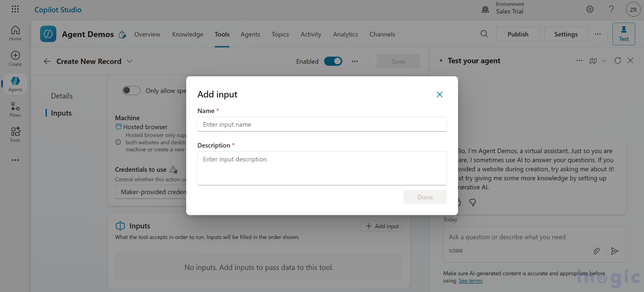Click the Settings button
644x292 pixels.
566,34
